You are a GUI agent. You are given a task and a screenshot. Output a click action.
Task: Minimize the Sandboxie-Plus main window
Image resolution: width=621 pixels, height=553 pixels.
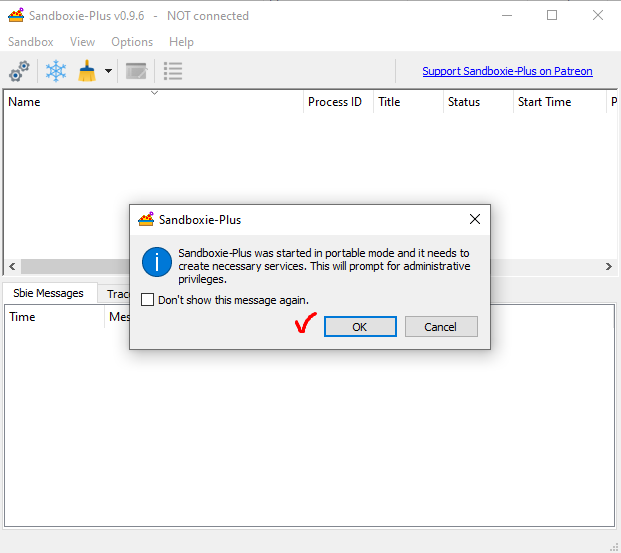coord(507,15)
